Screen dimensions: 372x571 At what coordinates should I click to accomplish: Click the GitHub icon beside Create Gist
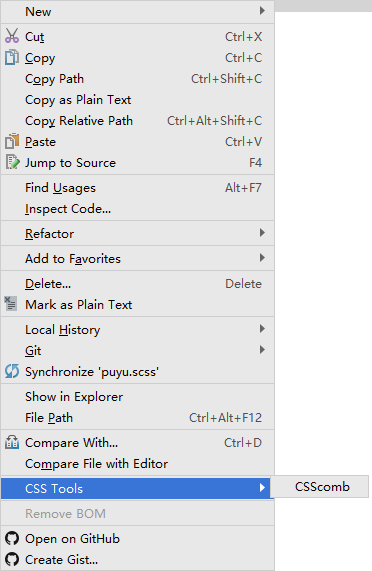[12, 559]
